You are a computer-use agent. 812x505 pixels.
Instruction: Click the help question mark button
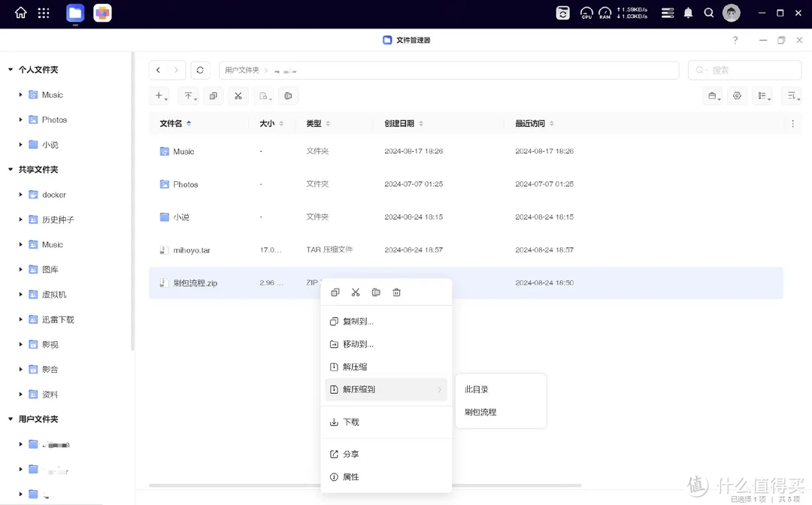click(x=735, y=40)
